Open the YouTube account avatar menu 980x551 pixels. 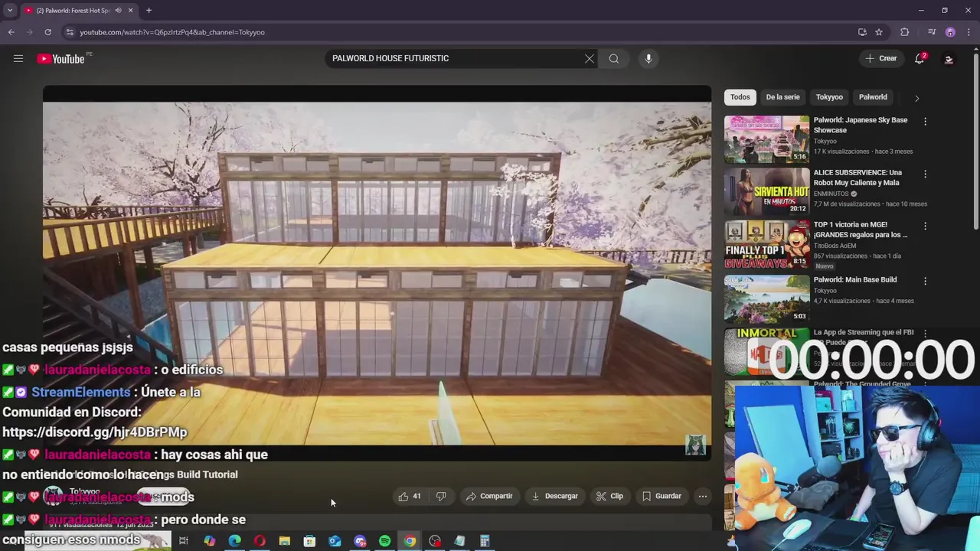[949, 59]
